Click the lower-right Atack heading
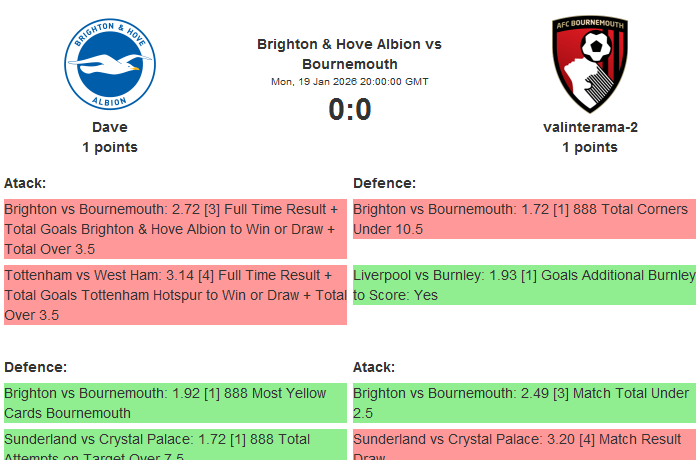700x460 pixels. tap(374, 367)
